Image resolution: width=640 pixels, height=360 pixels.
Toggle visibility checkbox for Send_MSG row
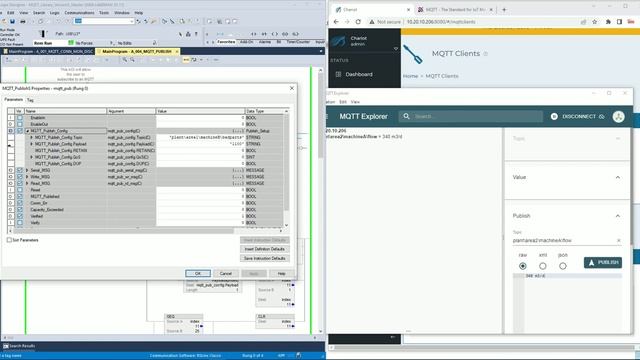click(20, 170)
